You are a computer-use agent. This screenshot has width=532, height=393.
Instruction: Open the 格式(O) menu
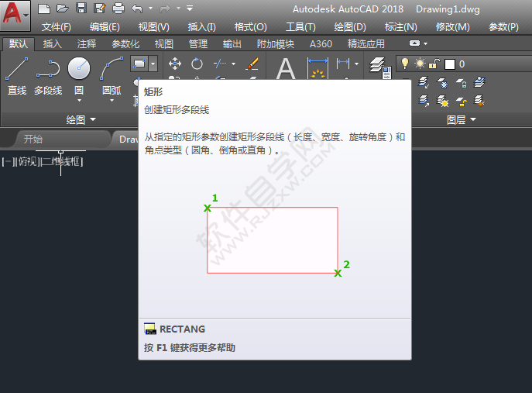251,27
